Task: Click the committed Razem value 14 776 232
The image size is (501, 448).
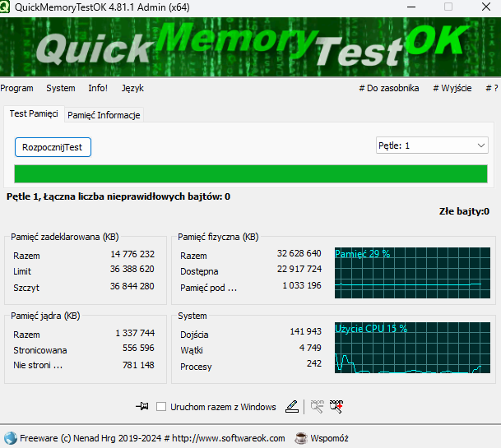Action: (132, 254)
